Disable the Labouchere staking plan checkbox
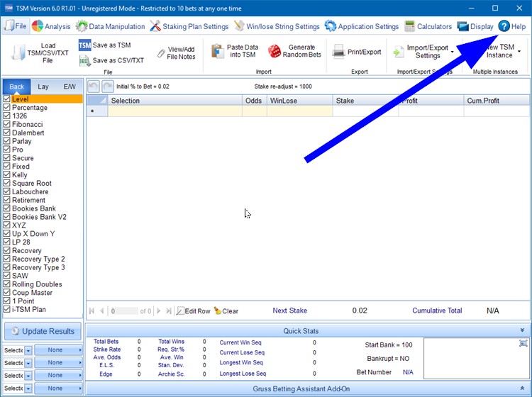The image size is (532, 397). pos(7,192)
